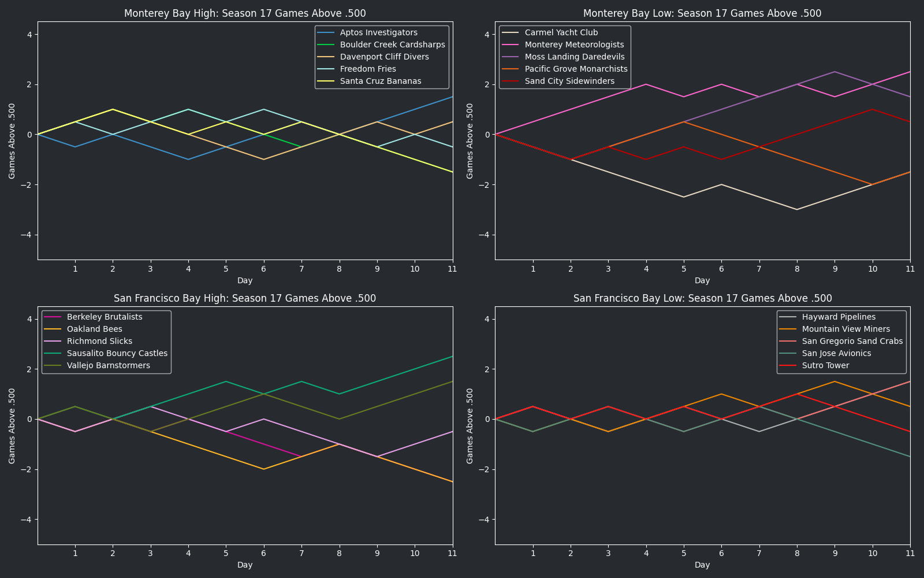Select Moss Landing Daredevils legend entry
This screenshot has height=578, width=924.
click(574, 57)
